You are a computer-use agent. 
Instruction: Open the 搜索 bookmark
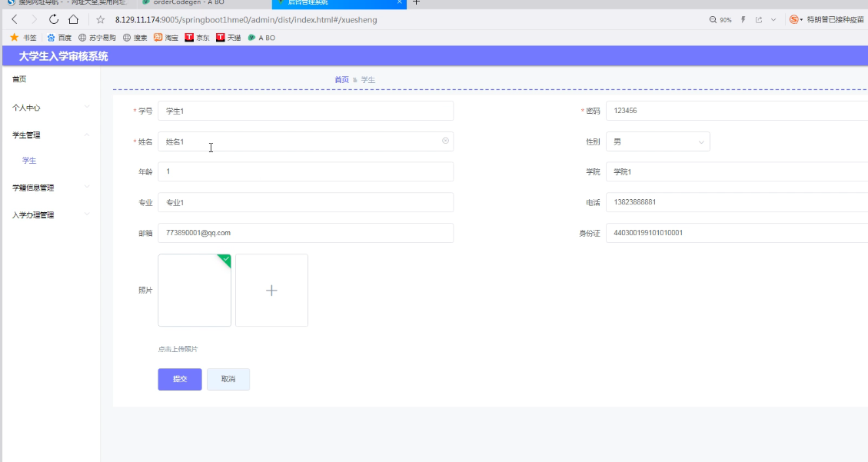pyautogui.click(x=135, y=38)
